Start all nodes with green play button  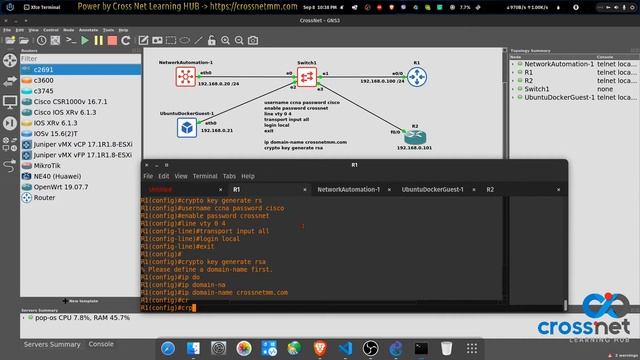pyautogui.click(x=85, y=40)
